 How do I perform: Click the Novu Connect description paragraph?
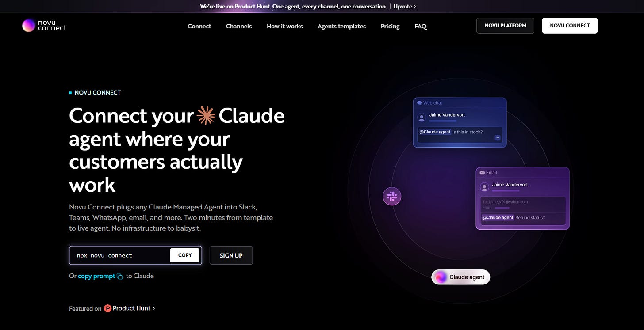(x=171, y=218)
